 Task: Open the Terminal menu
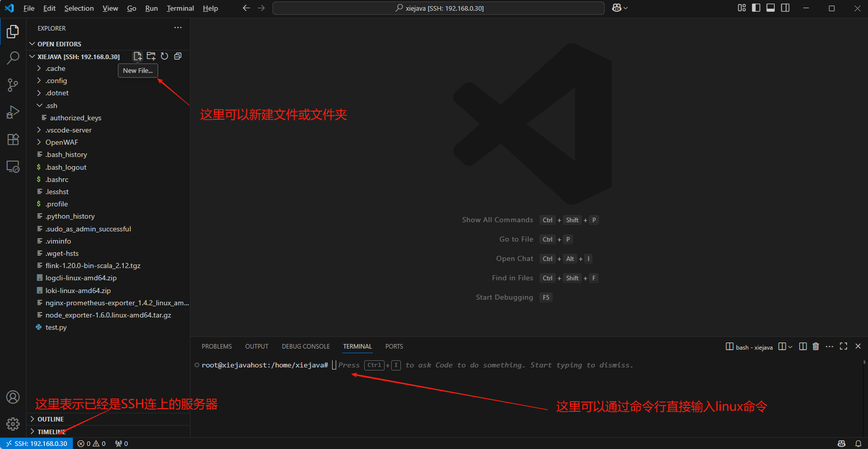pos(180,8)
